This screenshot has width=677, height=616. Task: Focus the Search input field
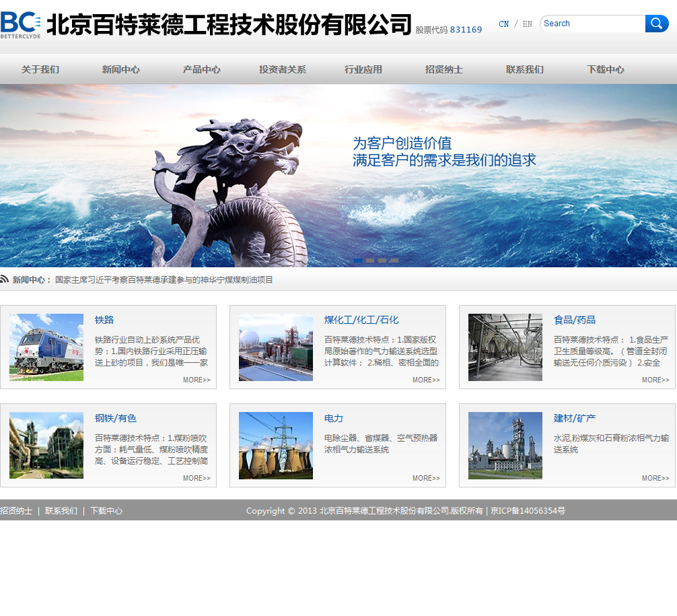593,24
